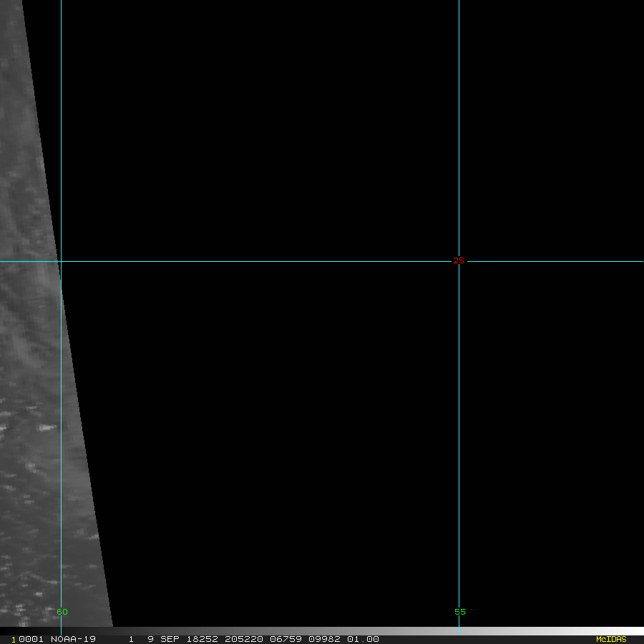
Task: Click the NOAA-19 satellite name text
Action: point(73,639)
